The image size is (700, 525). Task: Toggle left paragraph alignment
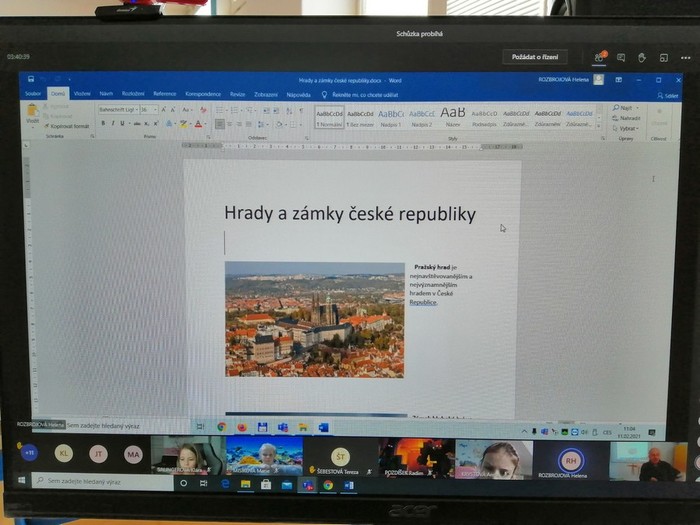220,124
